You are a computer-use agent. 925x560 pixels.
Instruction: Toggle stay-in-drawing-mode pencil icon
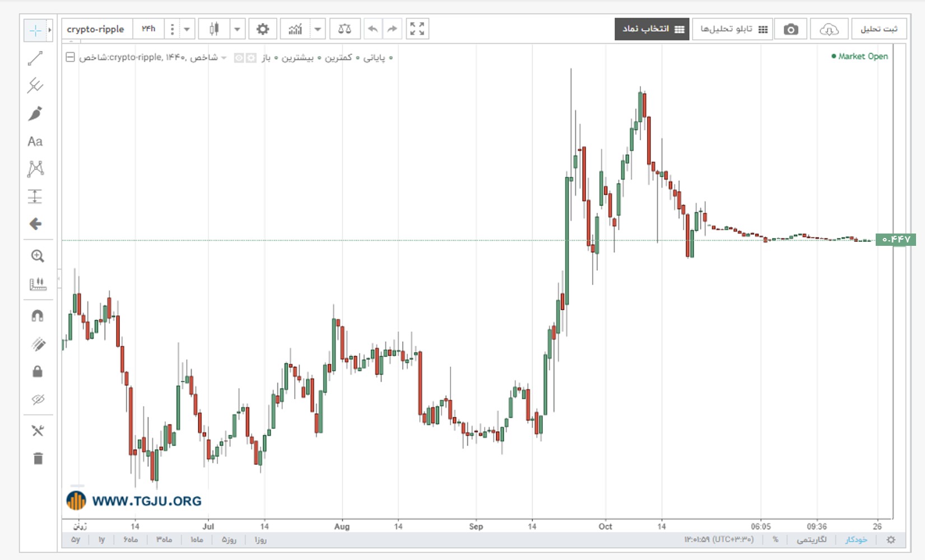point(38,344)
